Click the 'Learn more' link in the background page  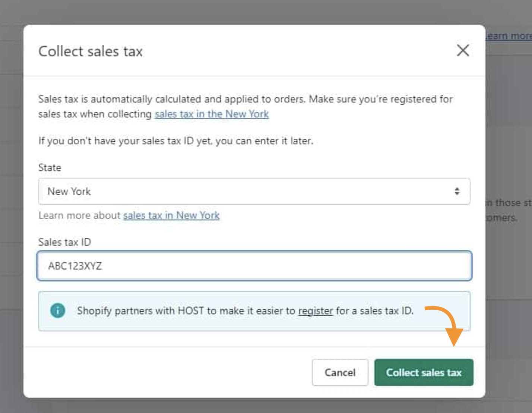coord(509,36)
